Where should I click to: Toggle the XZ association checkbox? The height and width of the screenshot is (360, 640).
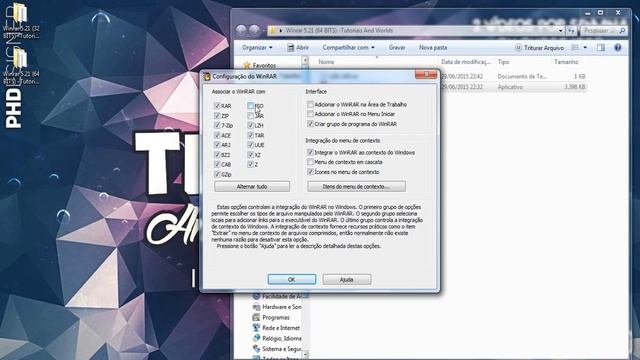tap(250, 155)
